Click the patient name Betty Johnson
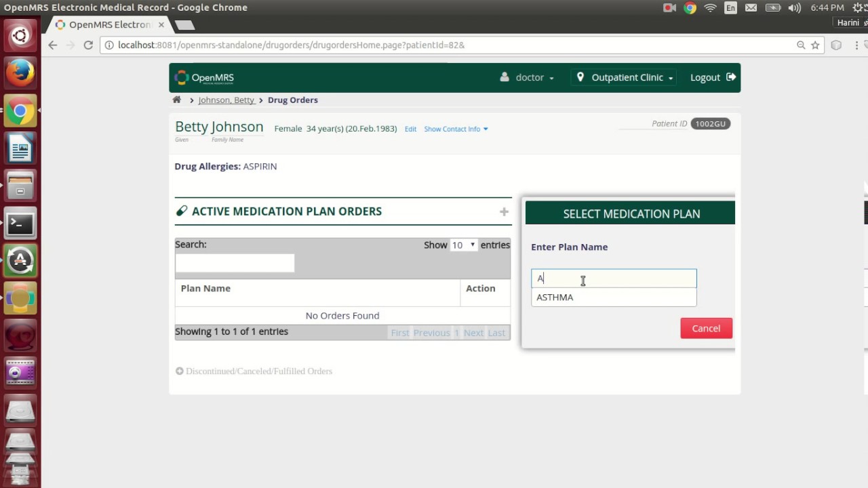Image resolution: width=868 pixels, height=488 pixels. [x=219, y=127]
